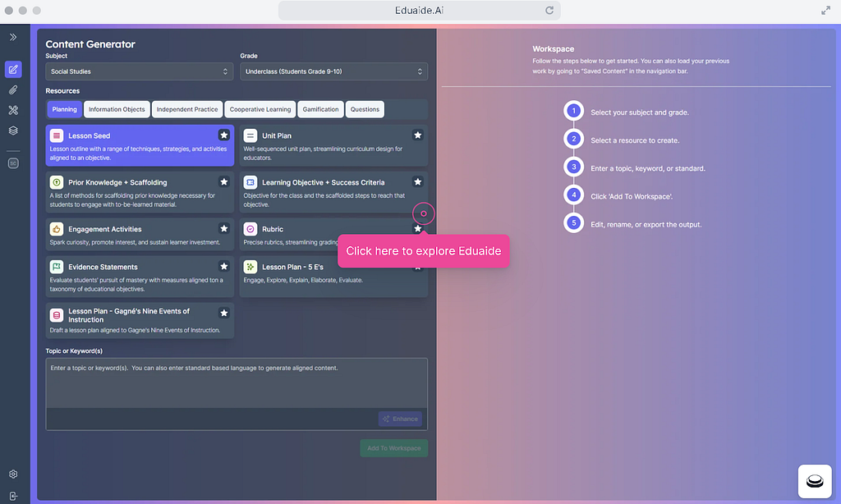The height and width of the screenshot is (504, 841).
Task: Open the stacked layers icon in sidebar
Action: tap(13, 131)
